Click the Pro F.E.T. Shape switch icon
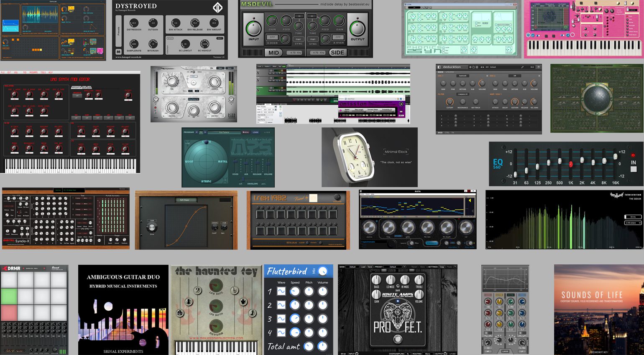 pyautogui.click(x=398, y=286)
